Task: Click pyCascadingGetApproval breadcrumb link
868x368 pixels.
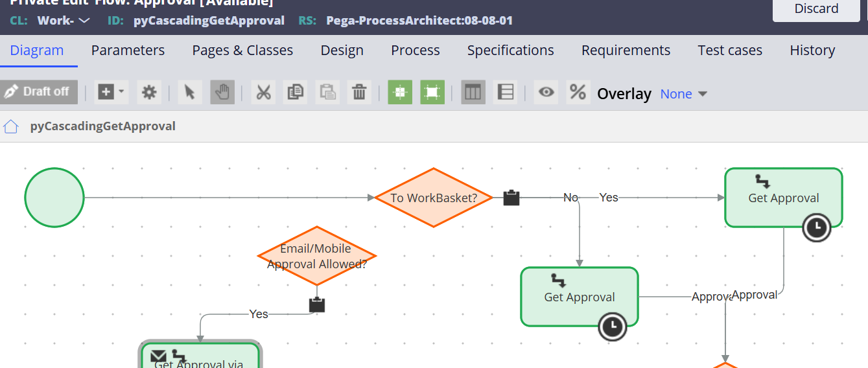Action: pos(103,126)
